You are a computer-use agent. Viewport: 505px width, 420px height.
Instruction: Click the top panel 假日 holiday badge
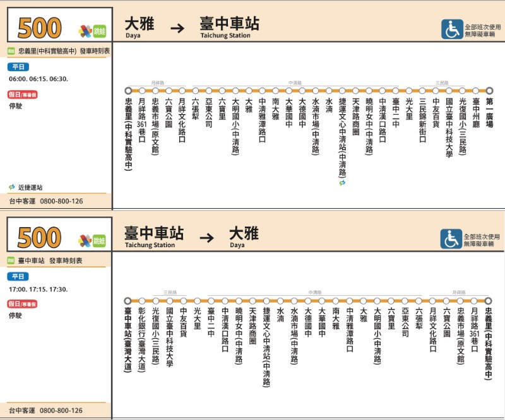(23, 95)
